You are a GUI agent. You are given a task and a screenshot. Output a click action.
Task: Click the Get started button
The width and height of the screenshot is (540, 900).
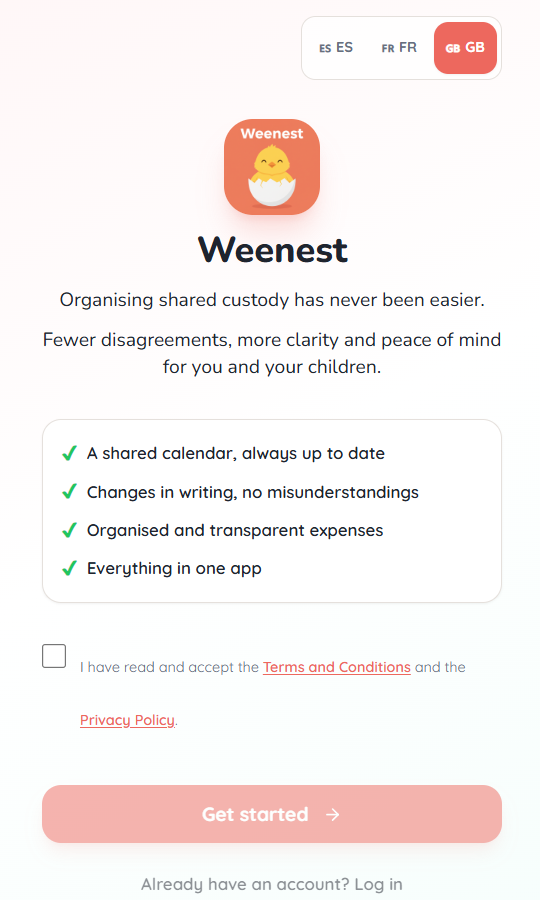click(x=272, y=814)
